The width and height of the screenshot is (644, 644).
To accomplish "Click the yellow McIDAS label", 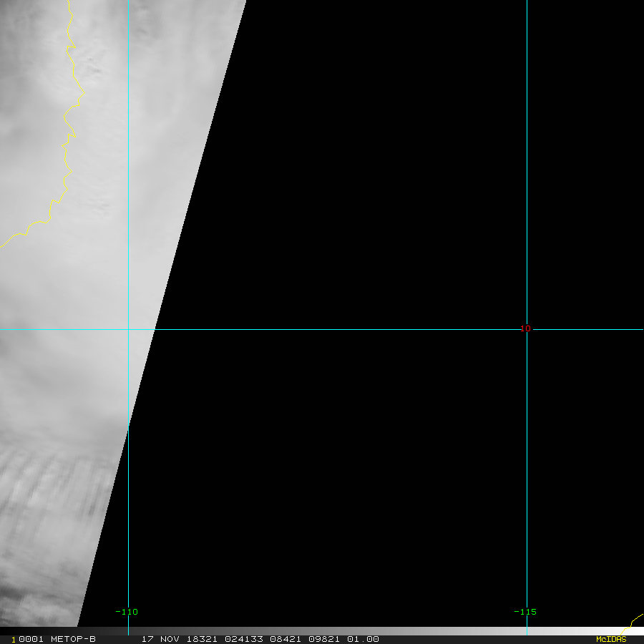I will click(x=611, y=639).
